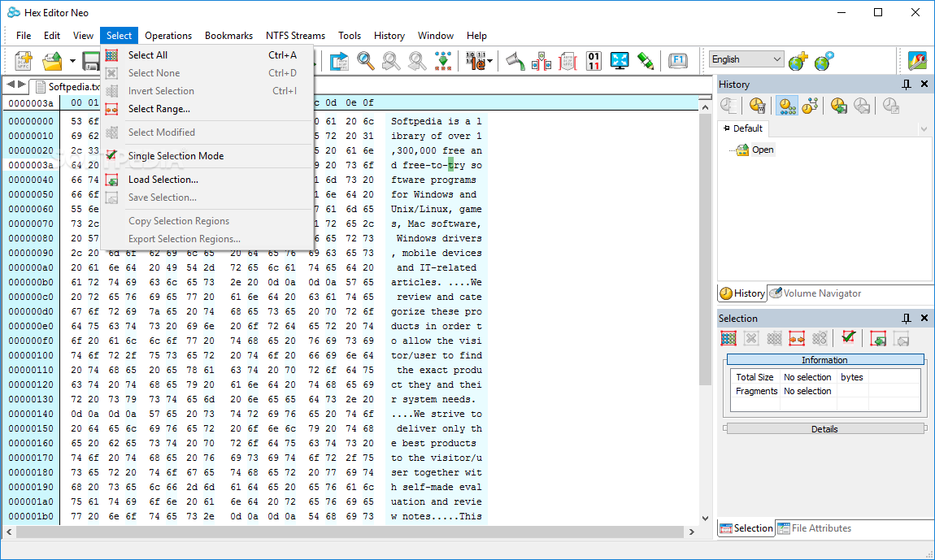The height and width of the screenshot is (560, 935).
Task: Click the New file toolbar icon
Action: click(24, 61)
